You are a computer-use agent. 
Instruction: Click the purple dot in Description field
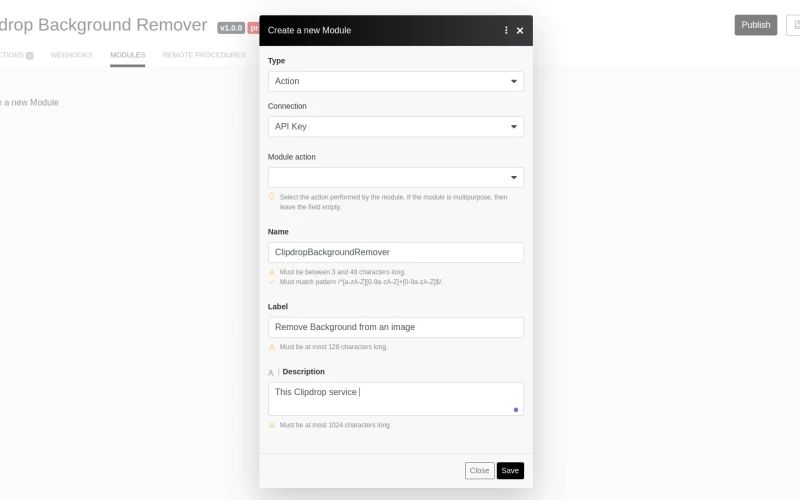coord(516,410)
